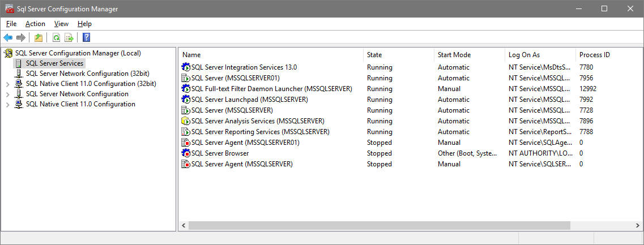Open the View menu
Viewport: 644px width, 245px height.
point(61,24)
